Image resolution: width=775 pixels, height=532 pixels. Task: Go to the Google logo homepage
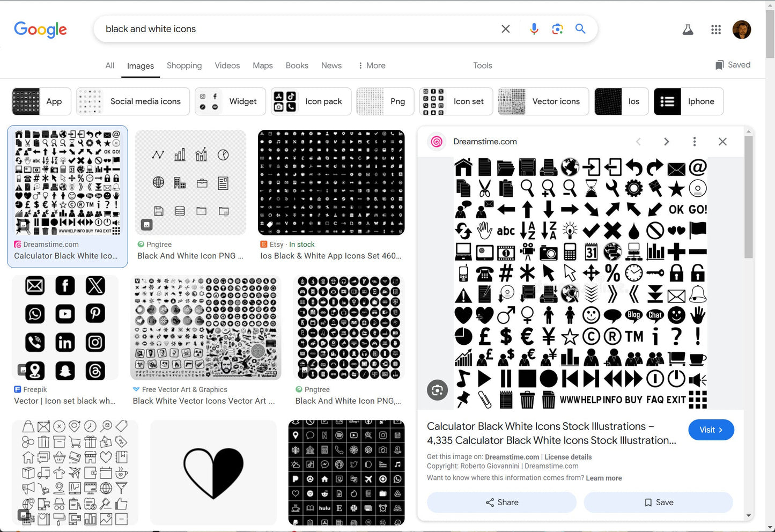click(41, 29)
